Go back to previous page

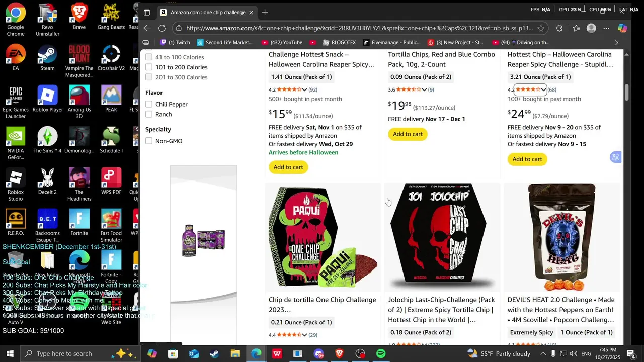(147, 28)
